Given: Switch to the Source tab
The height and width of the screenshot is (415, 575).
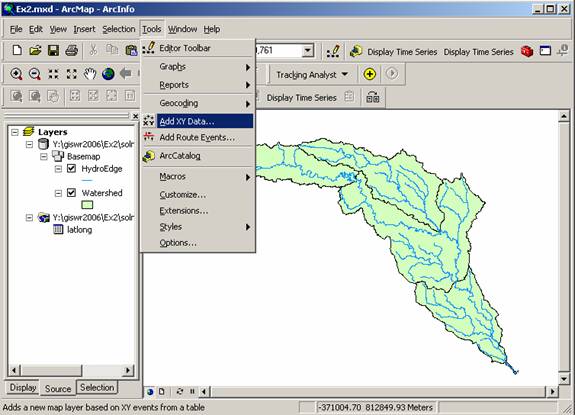Looking at the screenshot, I should 58,389.
